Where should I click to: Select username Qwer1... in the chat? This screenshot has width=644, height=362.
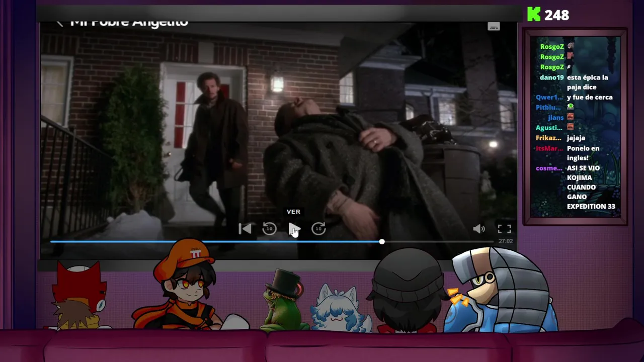549,97
